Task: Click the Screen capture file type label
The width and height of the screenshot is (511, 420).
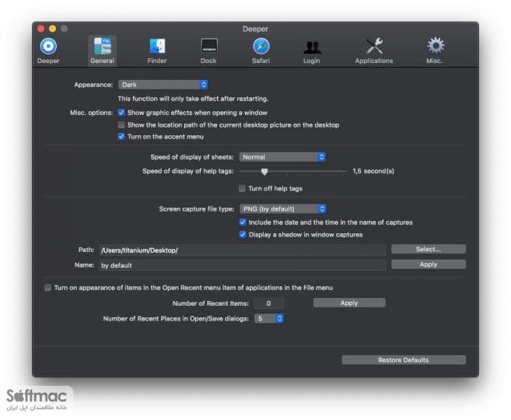Action: click(x=197, y=209)
